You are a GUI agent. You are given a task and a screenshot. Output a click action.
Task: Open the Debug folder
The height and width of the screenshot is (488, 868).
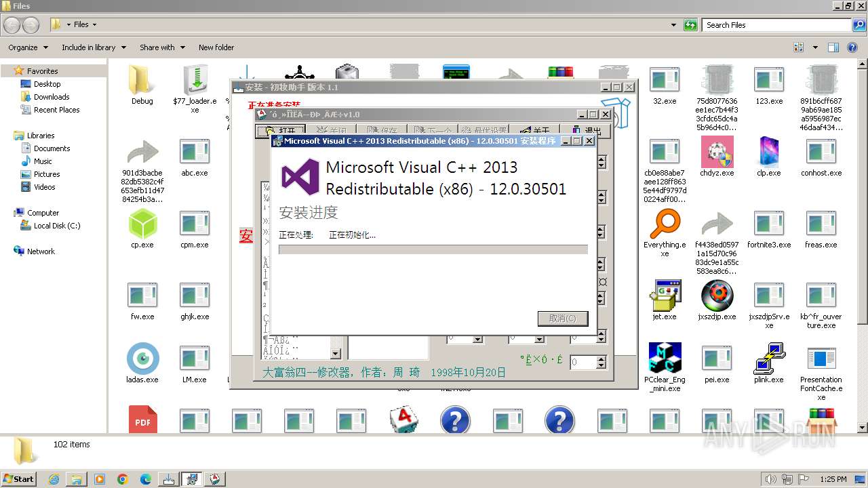point(142,85)
